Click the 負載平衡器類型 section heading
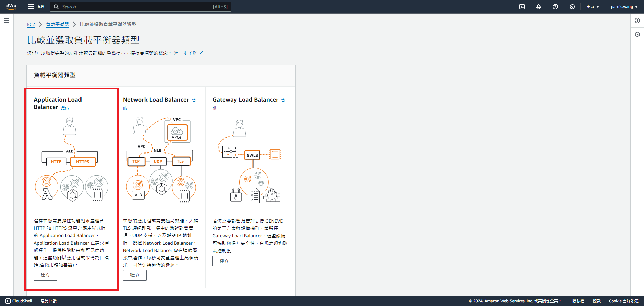 (x=55, y=75)
